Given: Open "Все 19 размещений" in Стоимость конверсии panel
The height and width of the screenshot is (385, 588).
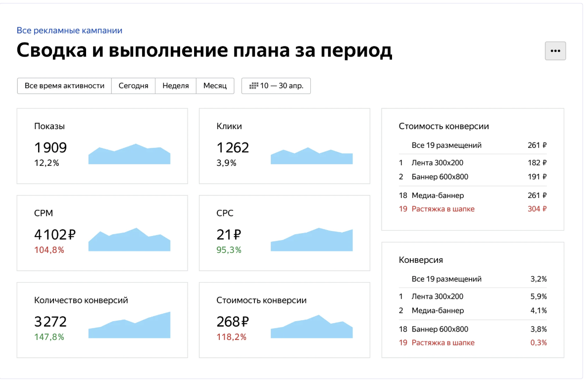Looking at the screenshot, I should click(446, 145).
